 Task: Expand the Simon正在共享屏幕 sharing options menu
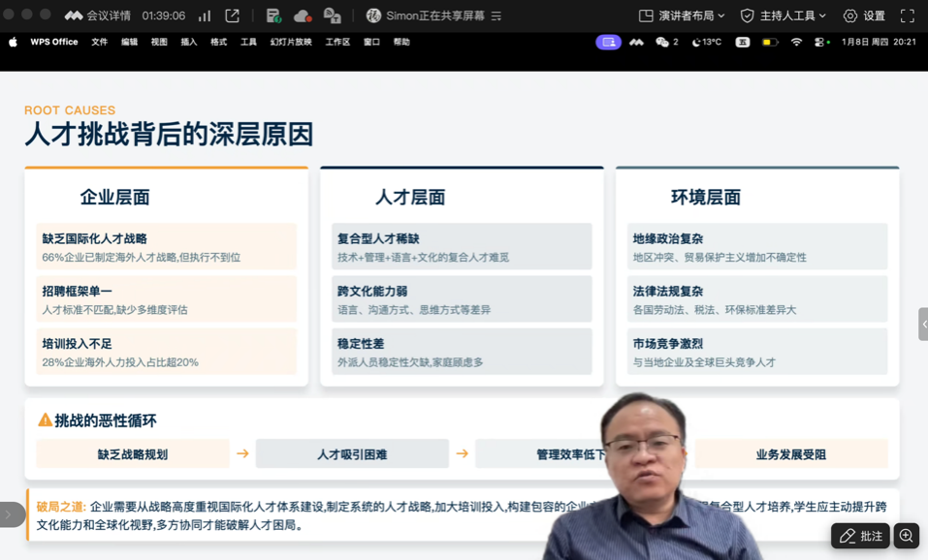(496, 16)
